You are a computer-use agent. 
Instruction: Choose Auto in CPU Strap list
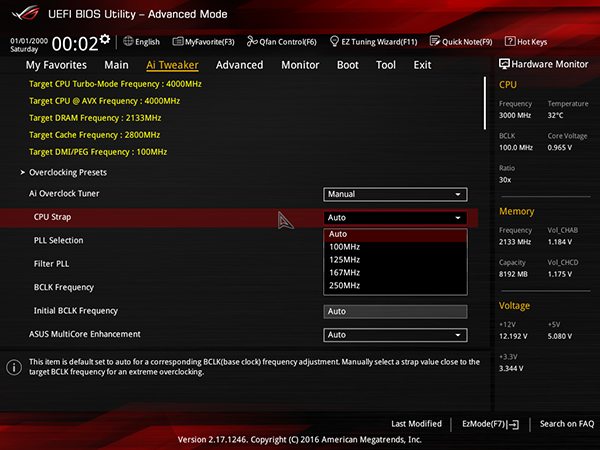pyautogui.click(x=395, y=234)
